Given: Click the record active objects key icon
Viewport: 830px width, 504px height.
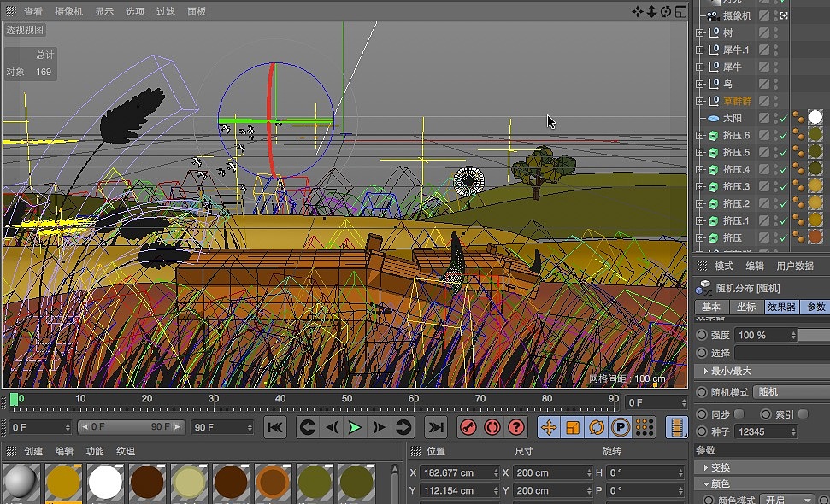Looking at the screenshot, I should pos(468,427).
